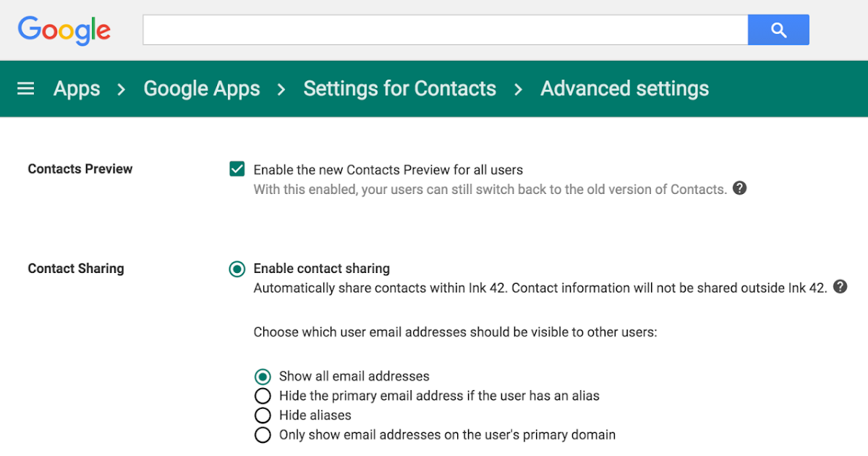Select Only show email addresses on primary domain

click(x=263, y=435)
